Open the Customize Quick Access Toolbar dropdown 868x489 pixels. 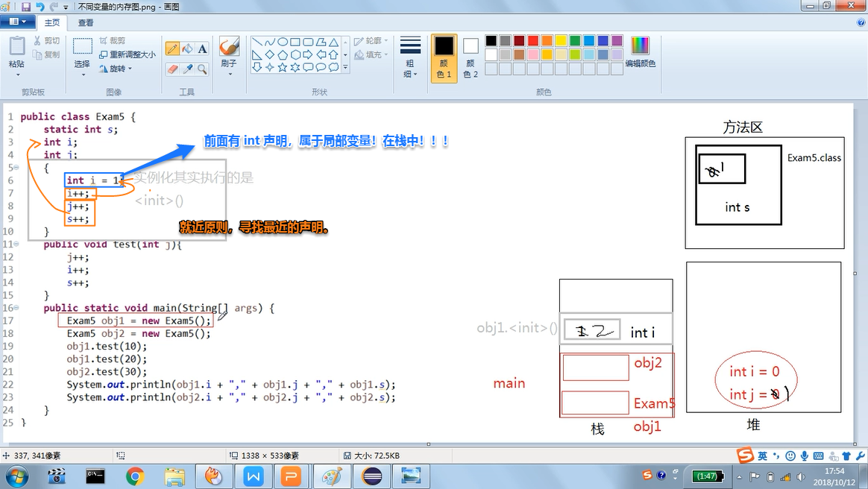point(66,7)
